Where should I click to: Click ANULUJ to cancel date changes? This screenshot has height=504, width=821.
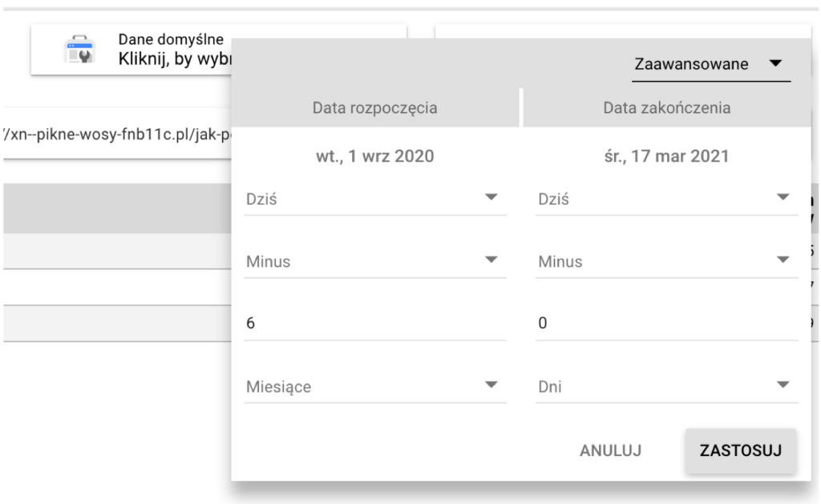[610, 450]
